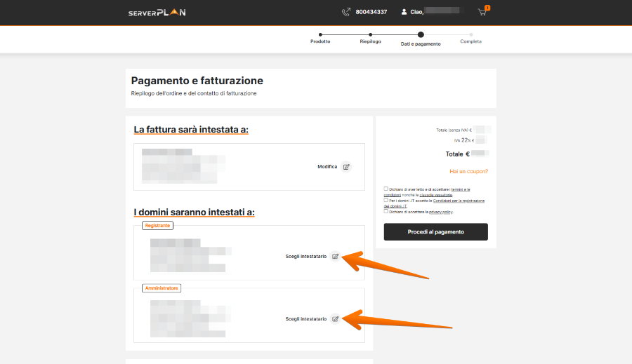Click the invoice Modifica edit icon
The width and height of the screenshot is (632, 364).
346,167
